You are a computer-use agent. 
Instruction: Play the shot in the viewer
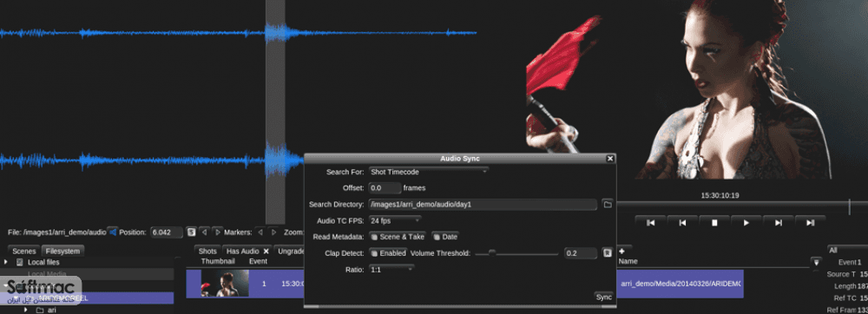tap(746, 223)
